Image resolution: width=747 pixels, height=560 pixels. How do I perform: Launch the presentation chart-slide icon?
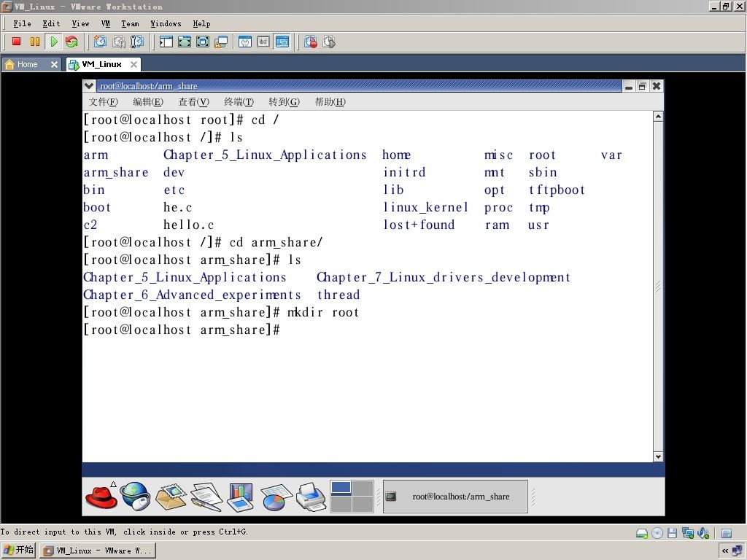[x=241, y=497]
